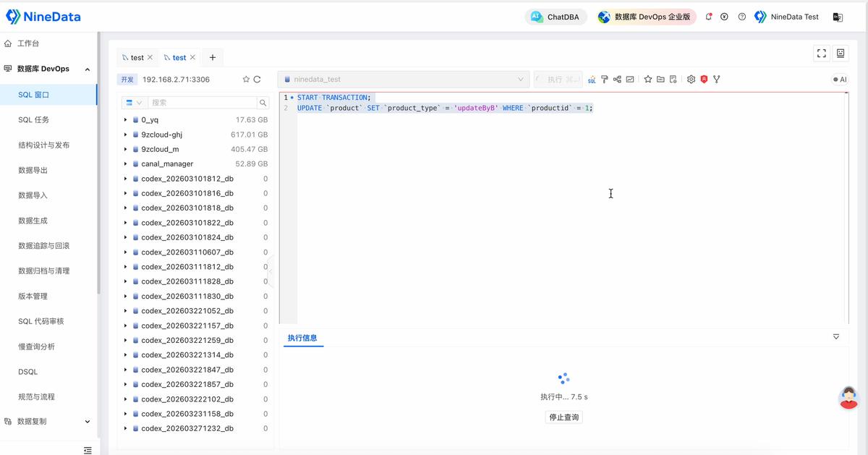The width and height of the screenshot is (868, 455).
Task: Open the NineData Test account menu
Action: point(786,17)
